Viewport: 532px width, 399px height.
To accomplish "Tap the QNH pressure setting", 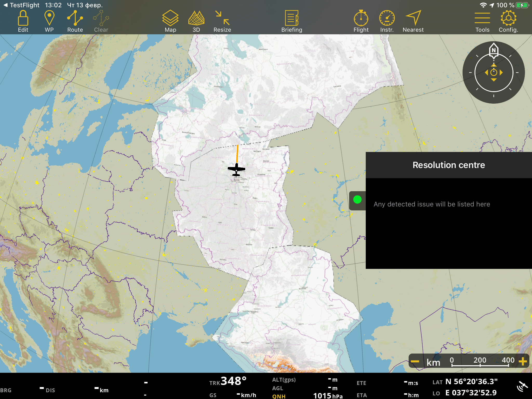I will (279, 396).
